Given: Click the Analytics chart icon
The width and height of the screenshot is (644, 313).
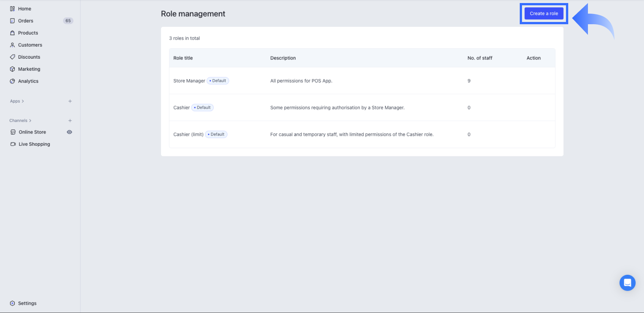Looking at the screenshot, I should pyautogui.click(x=13, y=81).
